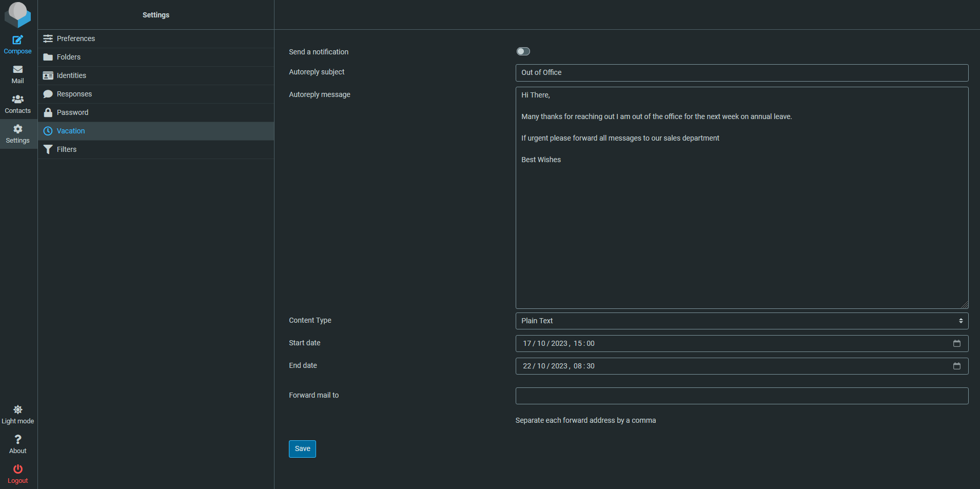Open Identities settings section
Image resolution: width=980 pixels, height=489 pixels.
tap(156, 75)
